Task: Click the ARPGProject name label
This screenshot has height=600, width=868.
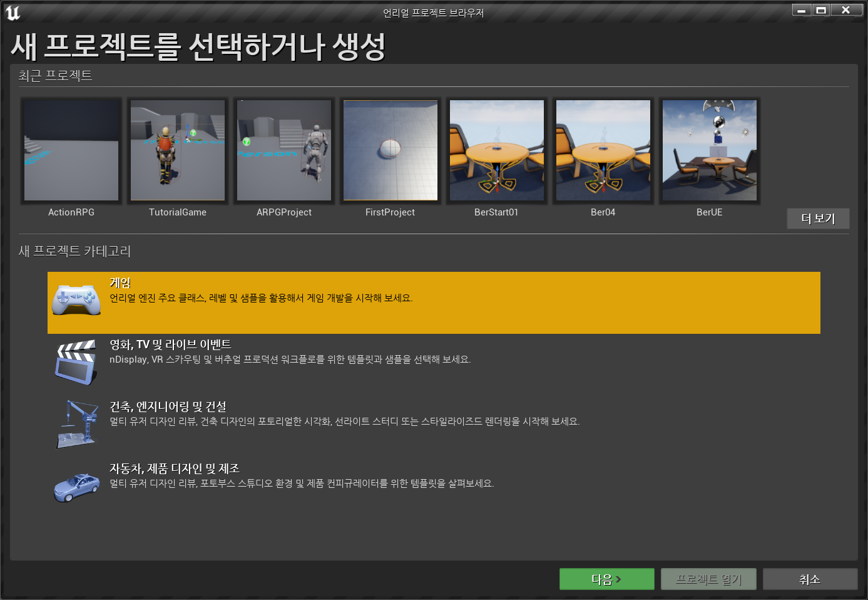Action: [x=284, y=212]
